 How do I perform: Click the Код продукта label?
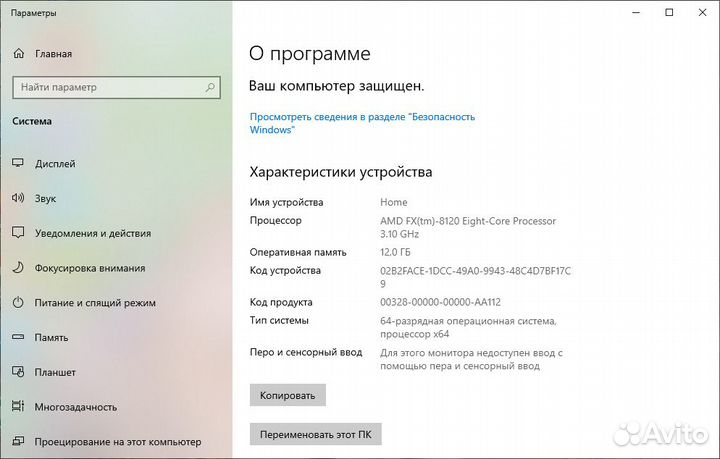tap(281, 302)
